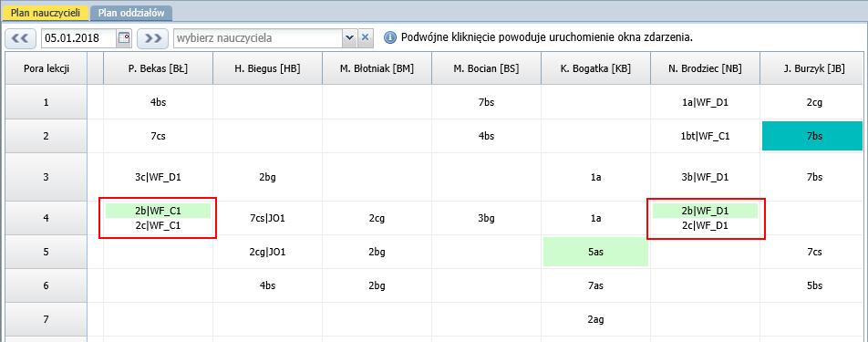Screen dimensions: 868x342
Task: Click the green highlighted 5as cell for K. Bogatka
Action: tap(595, 252)
